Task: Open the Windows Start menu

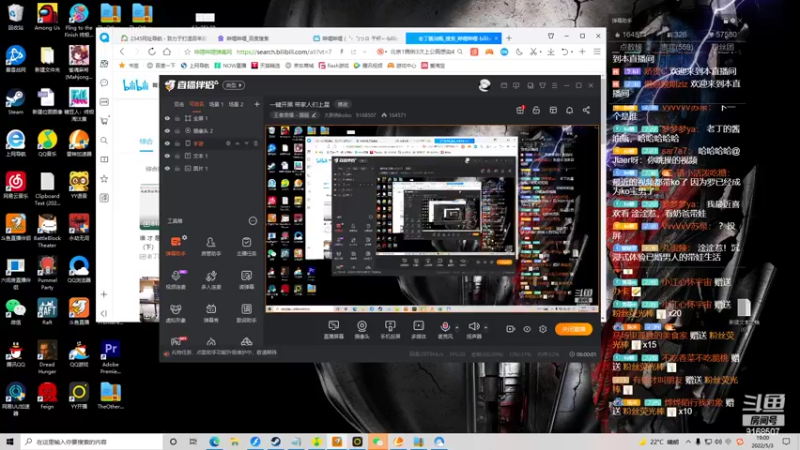Action: (x=10, y=441)
